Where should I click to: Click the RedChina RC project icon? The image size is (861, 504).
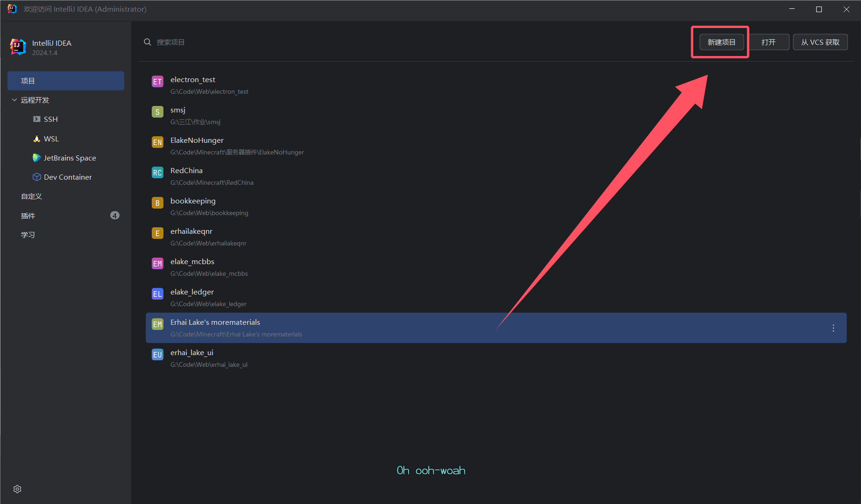pos(157,173)
